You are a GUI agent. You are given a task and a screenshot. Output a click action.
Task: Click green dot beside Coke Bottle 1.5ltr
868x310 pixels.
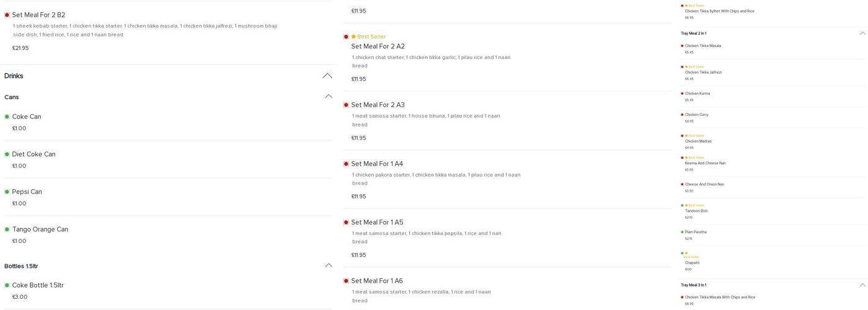(x=7, y=285)
